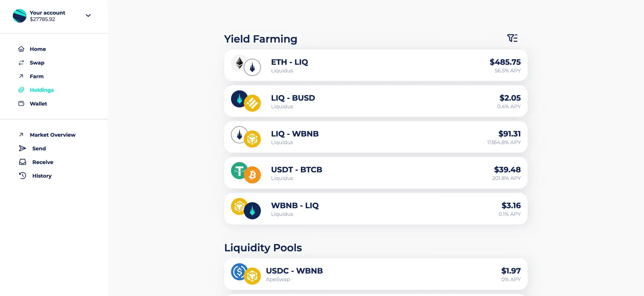The image size is (644, 296).
Task: Click the Holdings coins icon
Action: coord(21,90)
